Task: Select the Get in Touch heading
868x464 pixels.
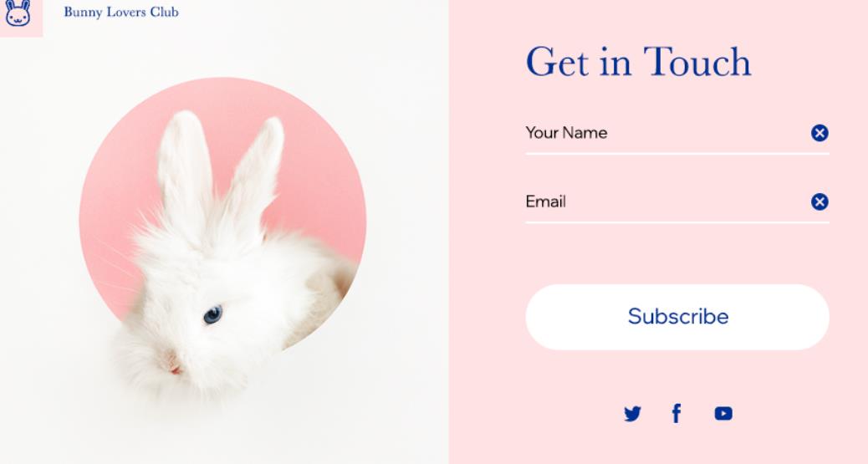Action: tap(638, 62)
